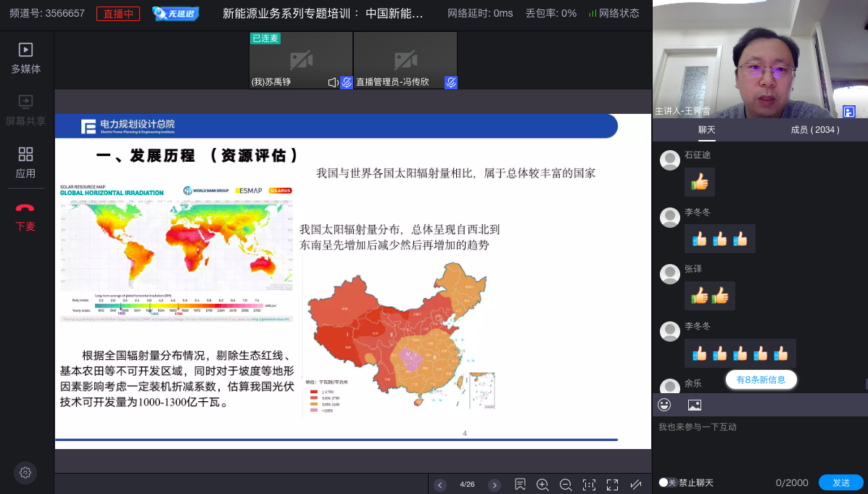Go to the next slide page
Screen dimensions: 868x494
coord(495,484)
